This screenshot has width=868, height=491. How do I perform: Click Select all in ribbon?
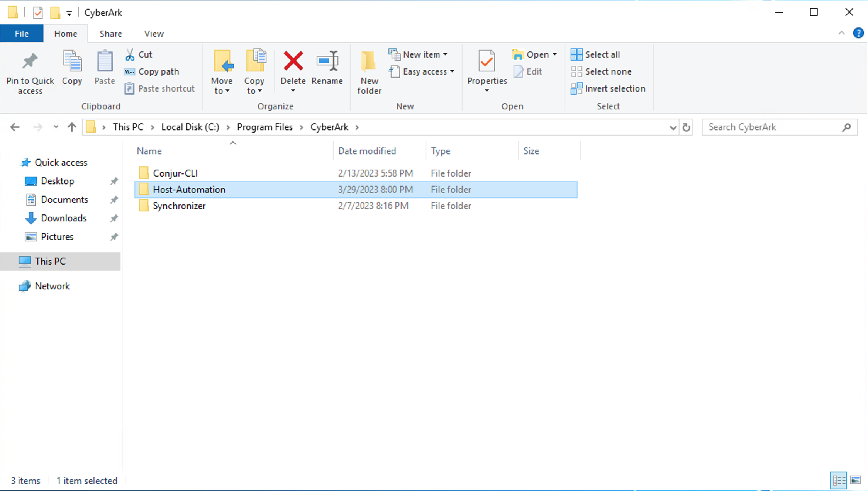coord(596,54)
